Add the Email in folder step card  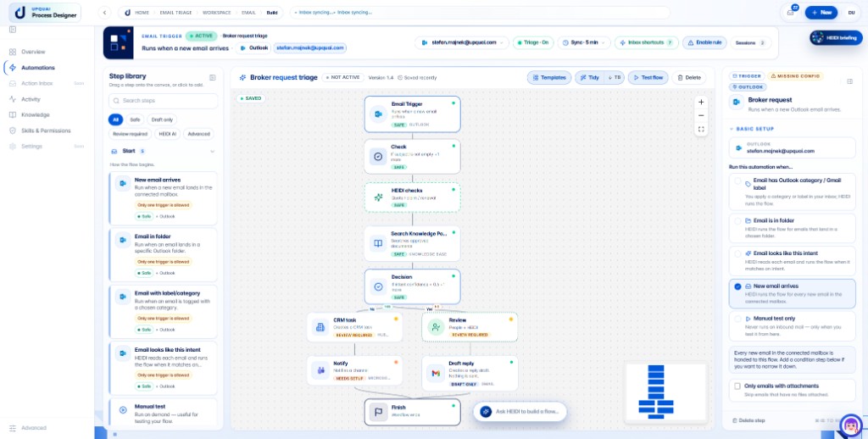(164, 254)
